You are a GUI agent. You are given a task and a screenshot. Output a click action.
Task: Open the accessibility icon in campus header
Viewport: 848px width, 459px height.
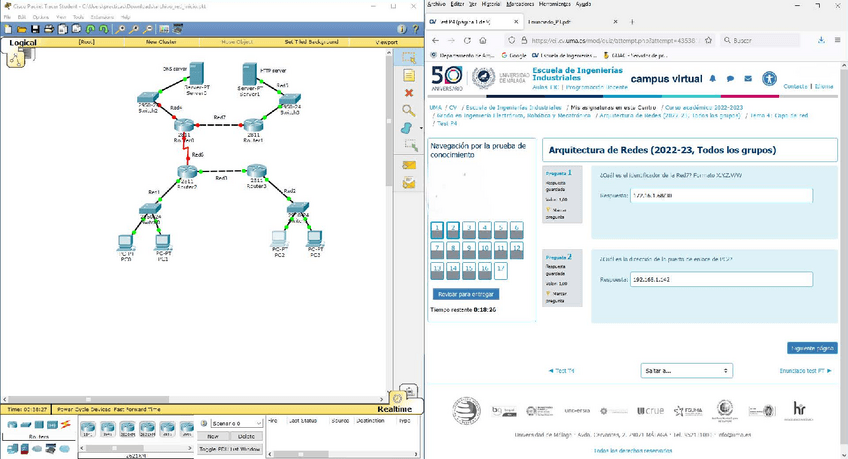pyautogui.click(x=768, y=78)
